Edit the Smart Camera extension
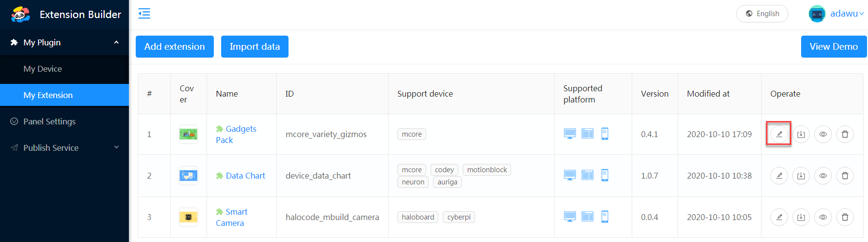The height and width of the screenshot is (242, 868). click(x=779, y=217)
